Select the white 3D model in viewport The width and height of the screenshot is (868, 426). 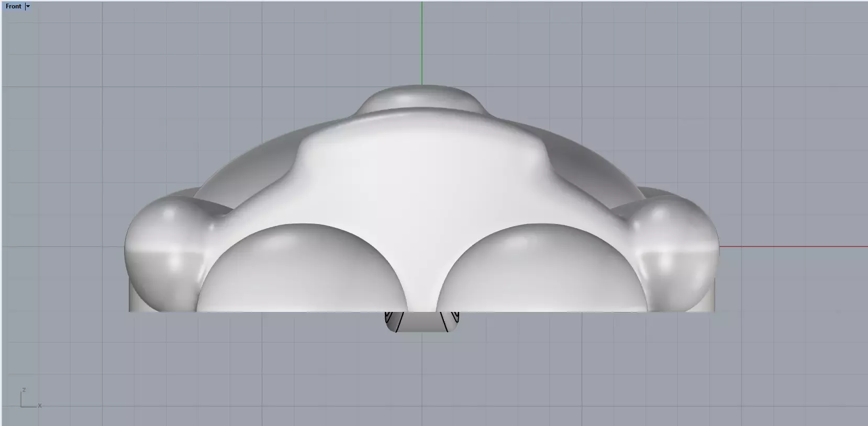pos(421,209)
